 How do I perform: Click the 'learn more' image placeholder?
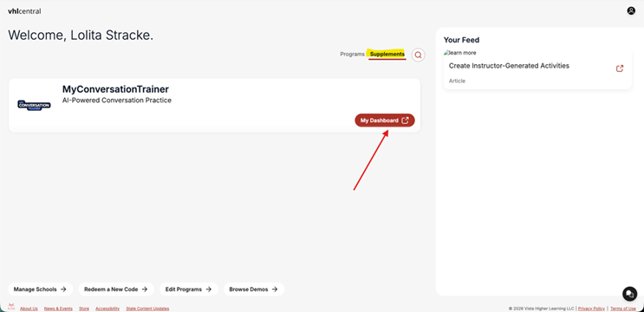point(460,53)
